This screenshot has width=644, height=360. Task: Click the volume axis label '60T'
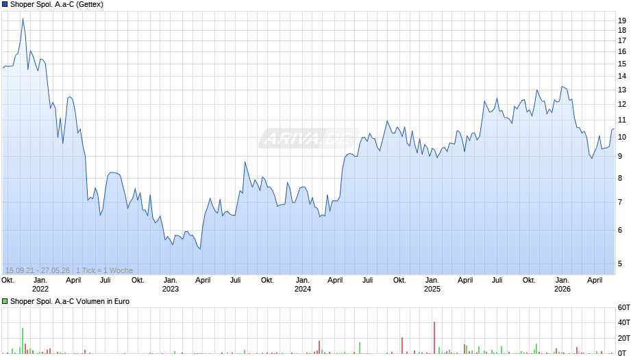(x=624, y=307)
